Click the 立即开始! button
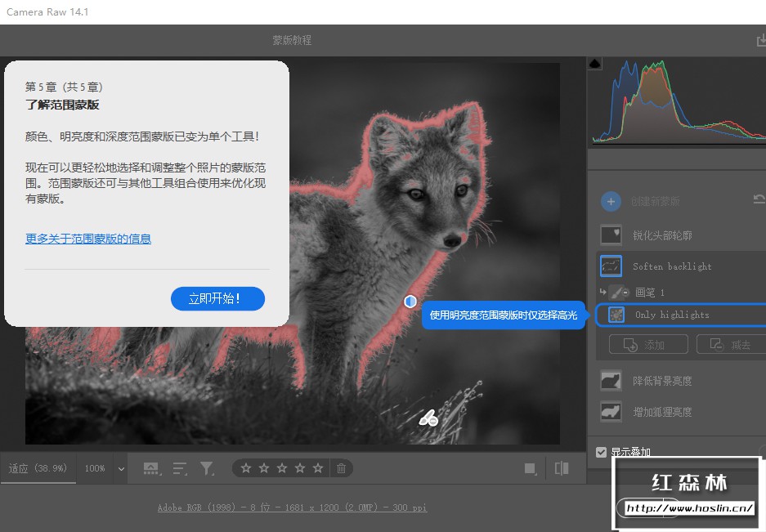 point(218,298)
